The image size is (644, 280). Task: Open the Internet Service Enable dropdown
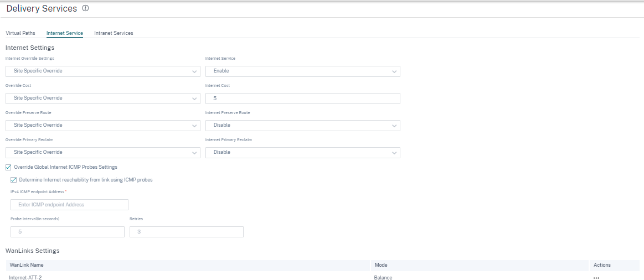(303, 71)
